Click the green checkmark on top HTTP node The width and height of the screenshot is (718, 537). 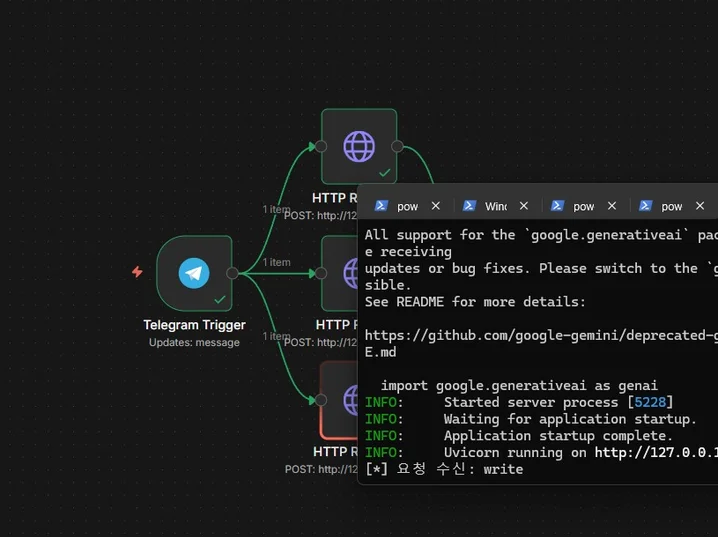click(384, 172)
